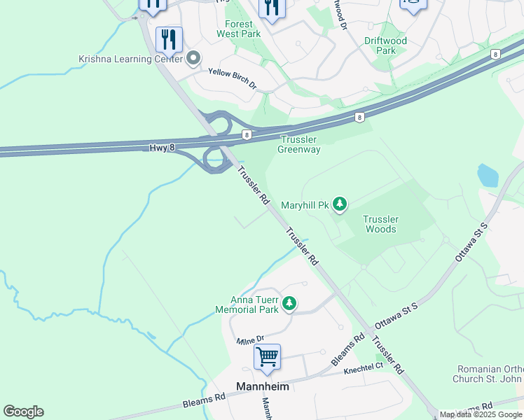Select the Driftwood Park label
This screenshot has height=420, width=524.
click(386, 45)
